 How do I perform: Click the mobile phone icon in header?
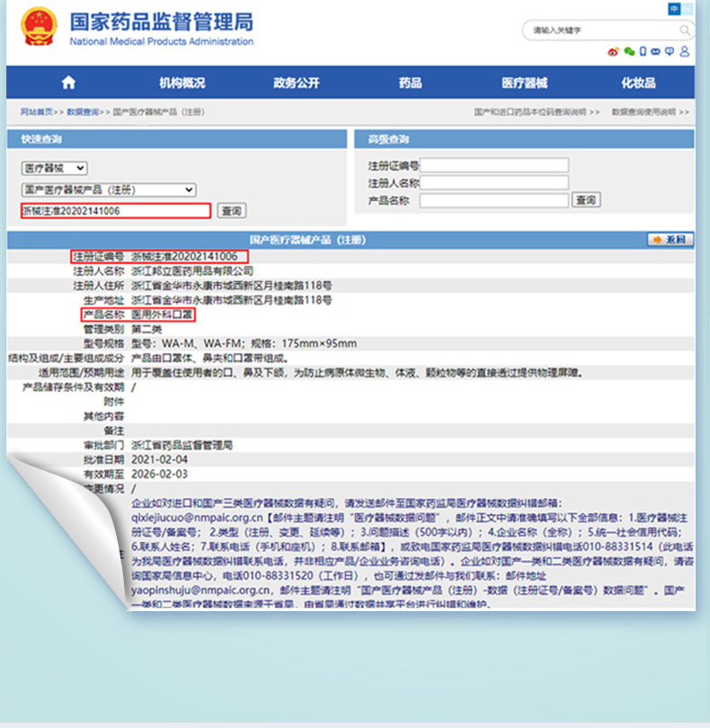point(643,51)
